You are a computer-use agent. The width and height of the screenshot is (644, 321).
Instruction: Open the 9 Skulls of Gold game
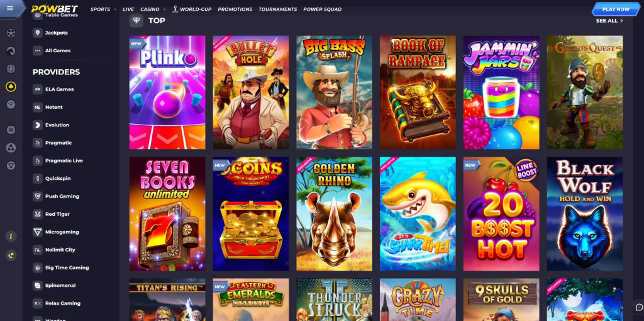click(x=501, y=300)
